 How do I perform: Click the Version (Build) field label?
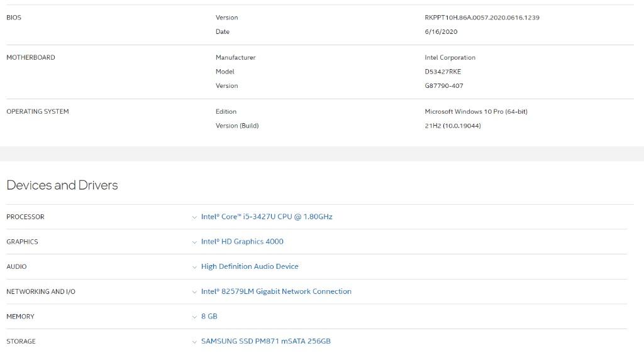(237, 126)
